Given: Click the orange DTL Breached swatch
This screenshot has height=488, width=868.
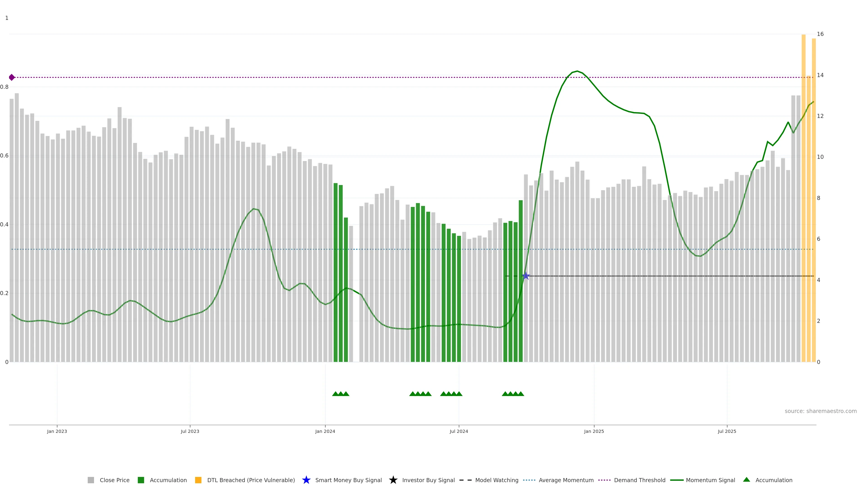Looking at the screenshot, I should pyautogui.click(x=198, y=480).
